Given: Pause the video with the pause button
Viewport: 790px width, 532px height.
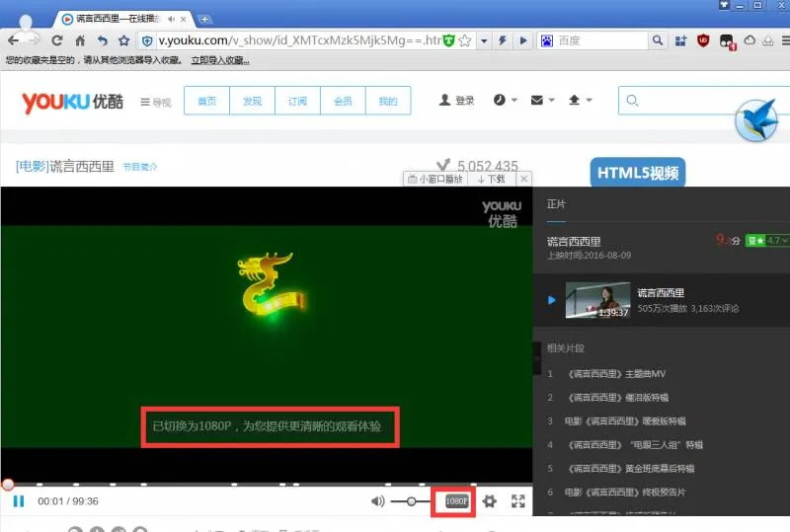Looking at the screenshot, I should 19,501.
